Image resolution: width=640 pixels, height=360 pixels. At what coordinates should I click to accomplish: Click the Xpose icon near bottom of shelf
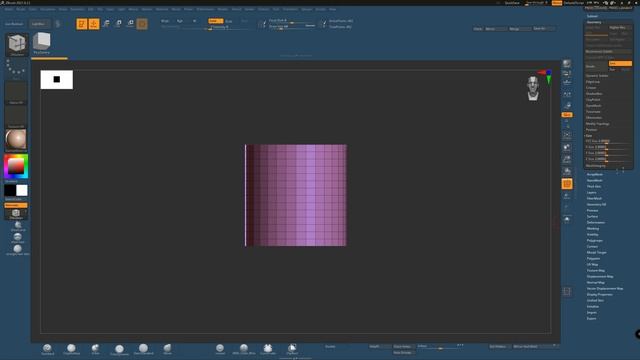[567, 291]
